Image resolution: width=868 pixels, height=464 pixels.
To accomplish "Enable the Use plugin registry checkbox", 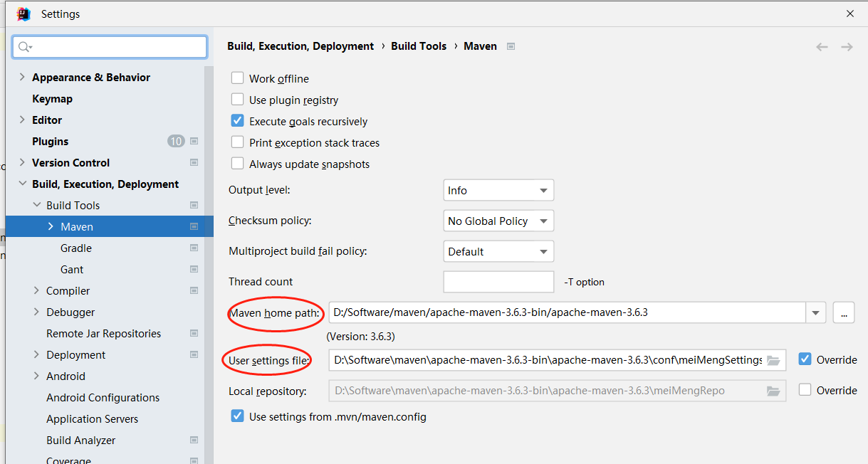I will coord(238,100).
